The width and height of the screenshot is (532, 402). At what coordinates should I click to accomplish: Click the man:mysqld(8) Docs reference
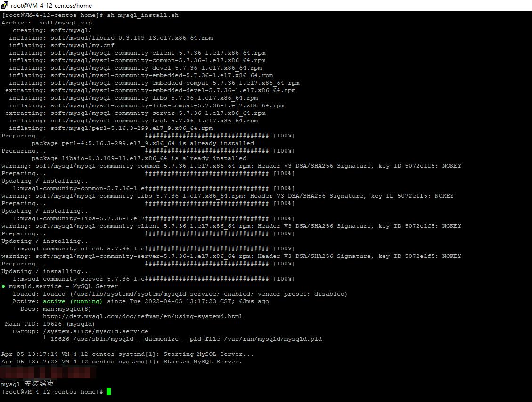[66, 309]
